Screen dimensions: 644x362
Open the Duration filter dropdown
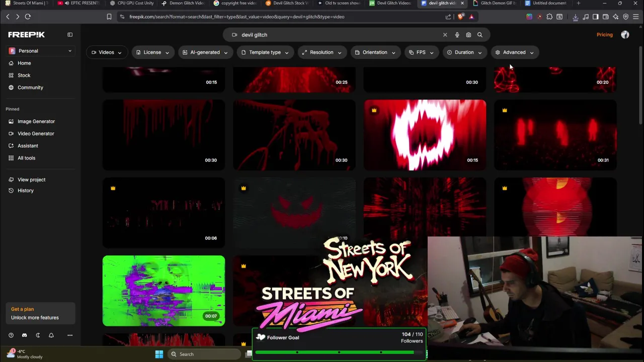464,52
